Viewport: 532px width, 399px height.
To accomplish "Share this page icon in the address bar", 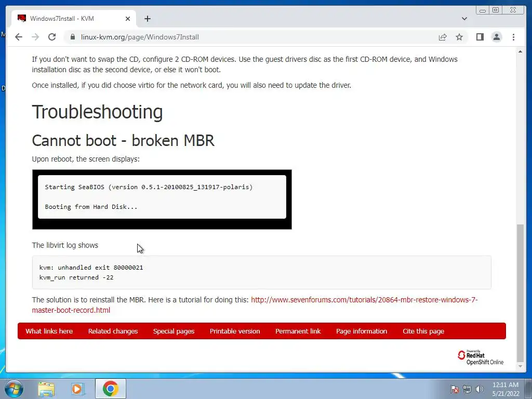I will (x=443, y=37).
